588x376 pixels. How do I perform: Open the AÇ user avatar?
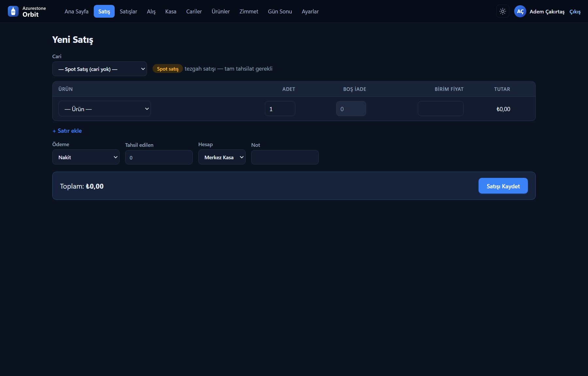[520, 11]
